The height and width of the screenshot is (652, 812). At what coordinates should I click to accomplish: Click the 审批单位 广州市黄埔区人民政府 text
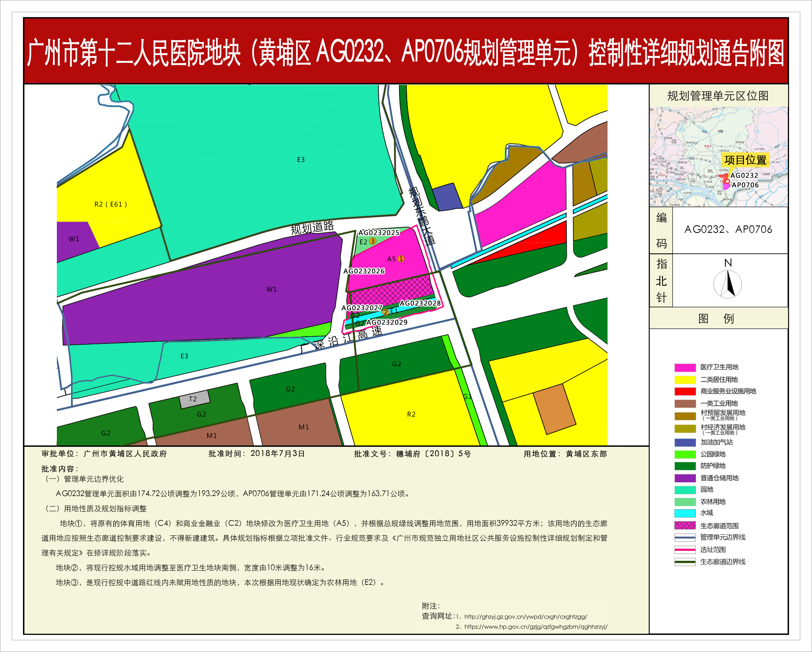(x=104, y=454)
